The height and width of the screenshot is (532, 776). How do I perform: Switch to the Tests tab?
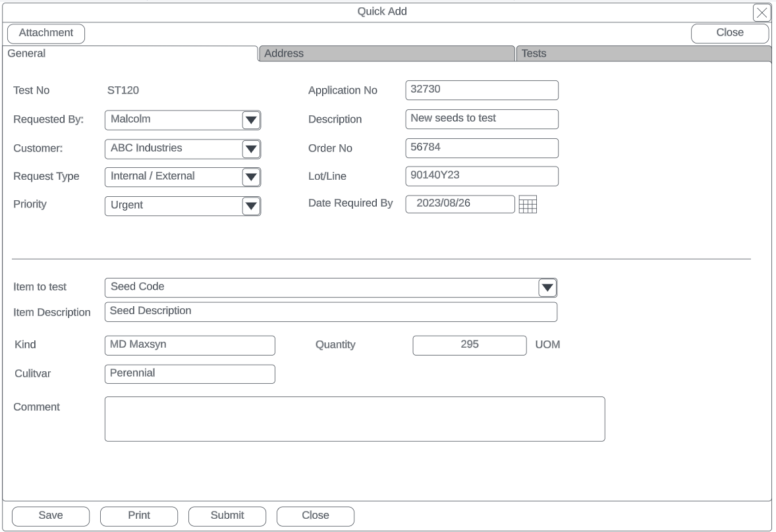[642, 54]
